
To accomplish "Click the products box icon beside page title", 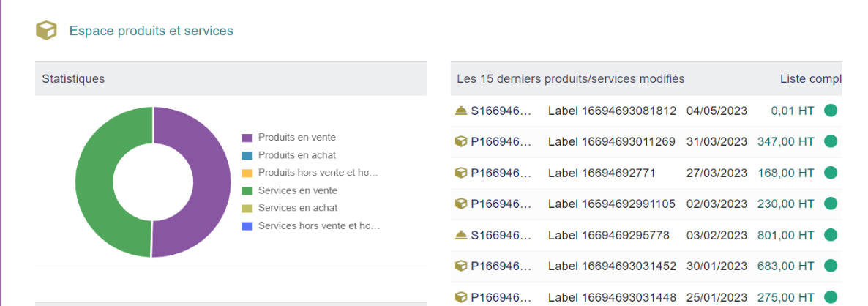I will point(47,31).
